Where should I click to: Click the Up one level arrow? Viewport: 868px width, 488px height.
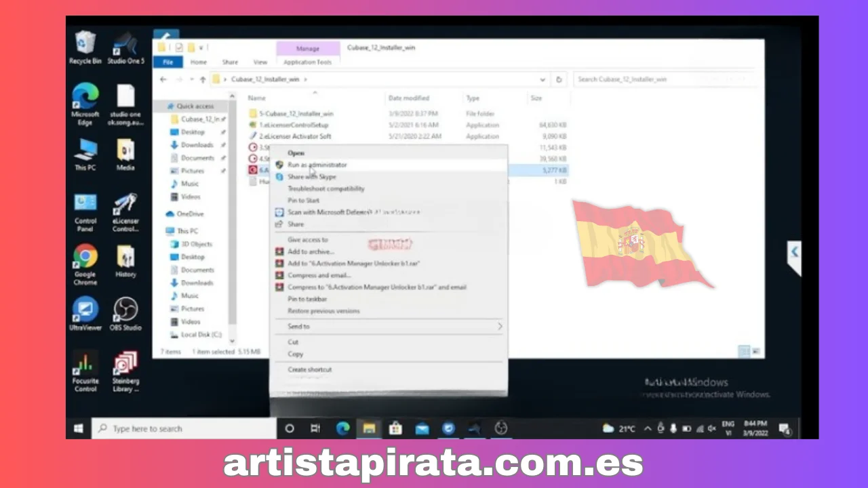click(202, 79)
